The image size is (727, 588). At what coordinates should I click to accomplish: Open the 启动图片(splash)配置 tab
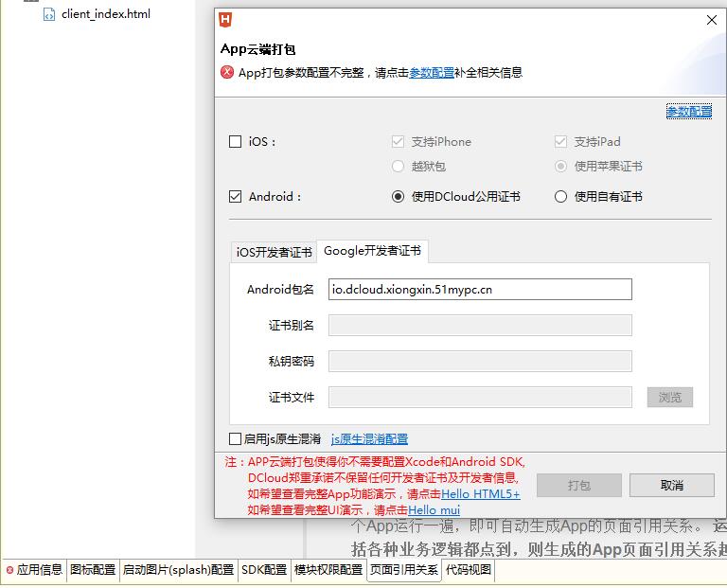(x=179, y=569)
